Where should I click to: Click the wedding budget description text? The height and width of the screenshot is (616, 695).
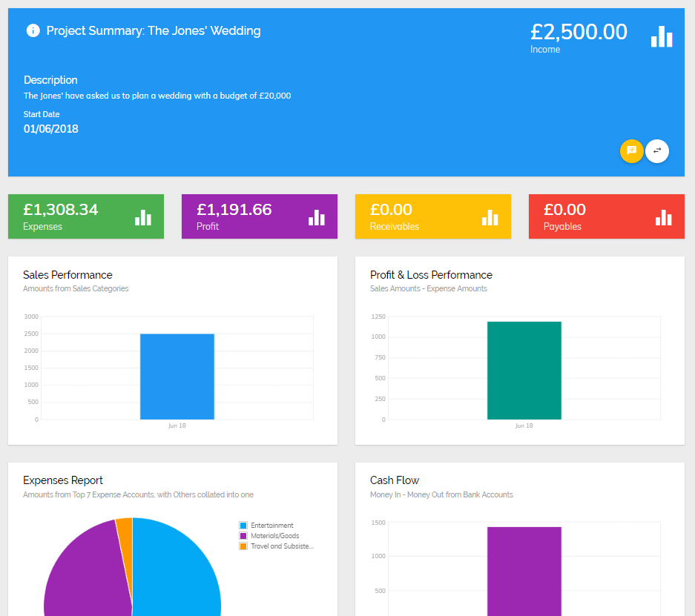[157, 96]
